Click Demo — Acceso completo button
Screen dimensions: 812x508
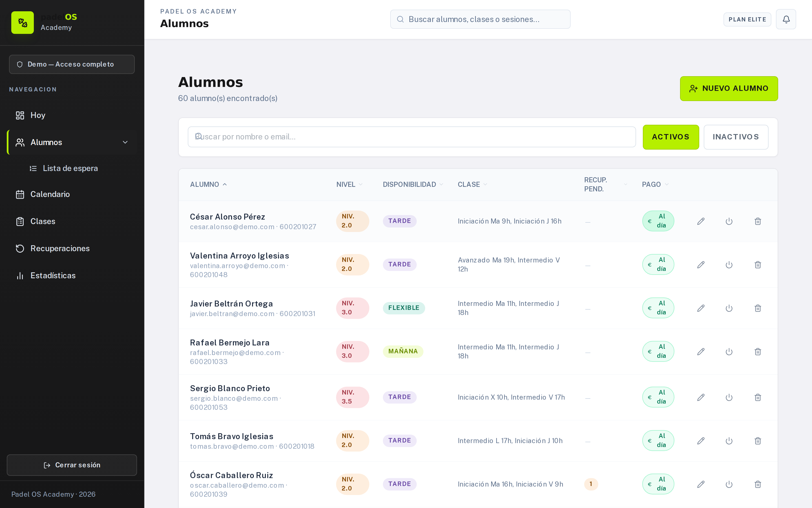pyautogui.click(x=72, y=64)
